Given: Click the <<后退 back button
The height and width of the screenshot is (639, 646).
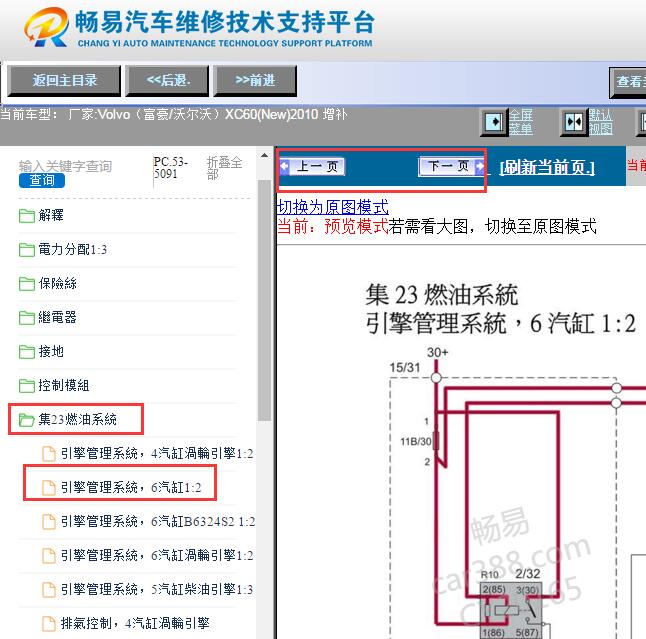Looking at the screenshot, I should tap(167, 81).
